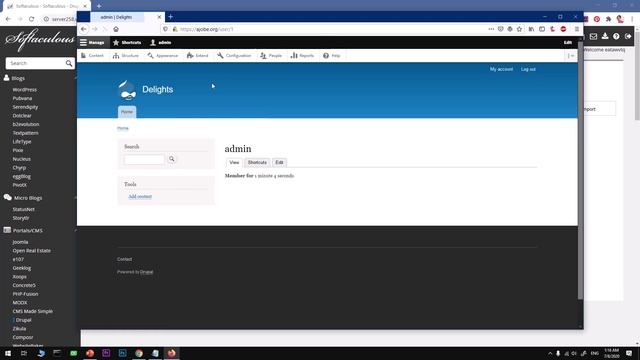Open the People admin menu

tap(271, 56)
